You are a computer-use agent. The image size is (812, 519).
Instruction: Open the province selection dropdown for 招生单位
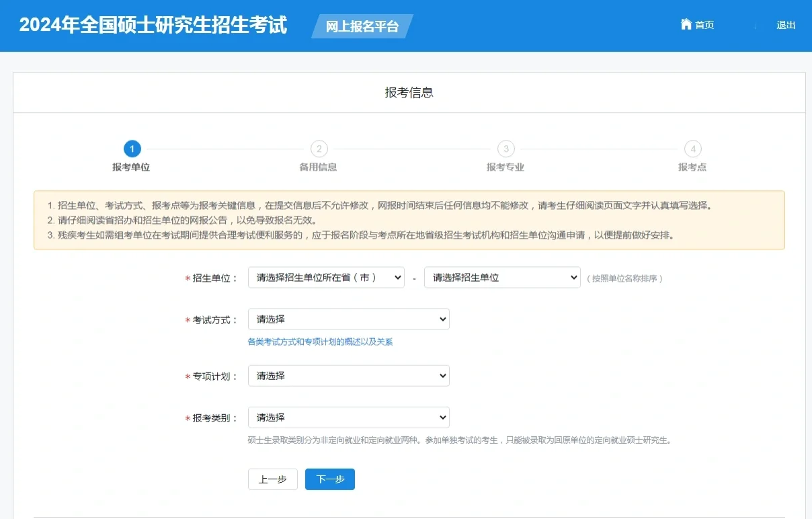(x=326, y=277)
